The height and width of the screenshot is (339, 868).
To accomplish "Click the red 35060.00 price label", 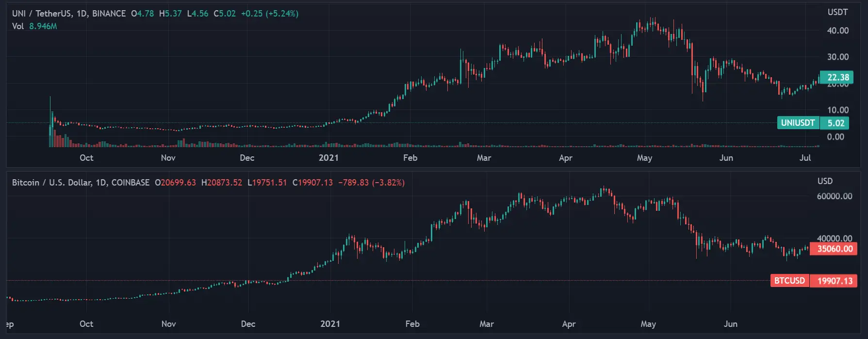I will (x=835, y=249).
